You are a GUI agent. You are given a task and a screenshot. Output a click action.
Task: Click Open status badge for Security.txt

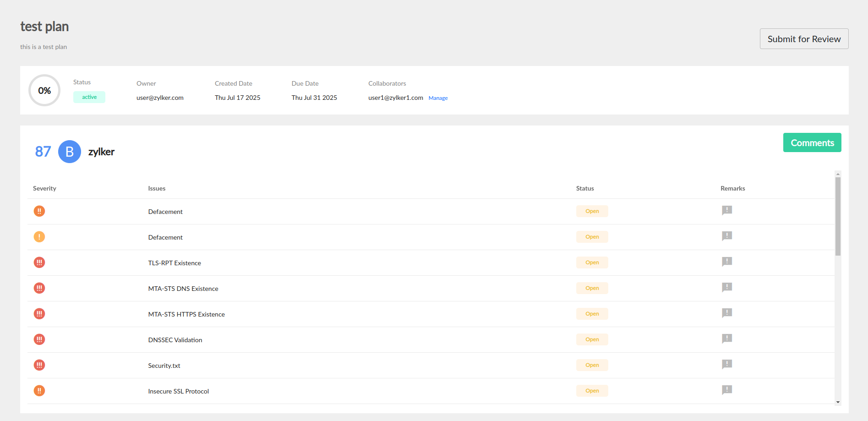coord(592,365)
